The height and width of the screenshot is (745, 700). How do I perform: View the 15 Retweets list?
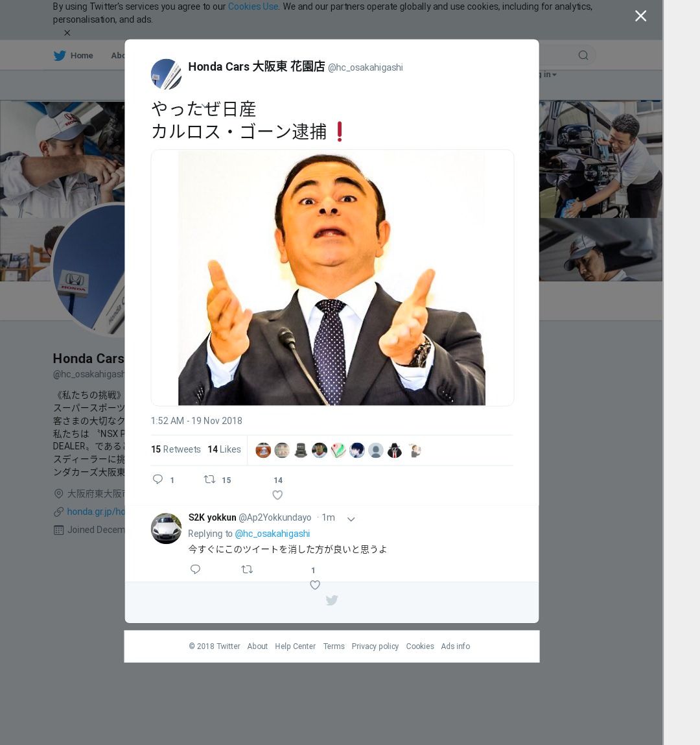(x=176, y=449)
